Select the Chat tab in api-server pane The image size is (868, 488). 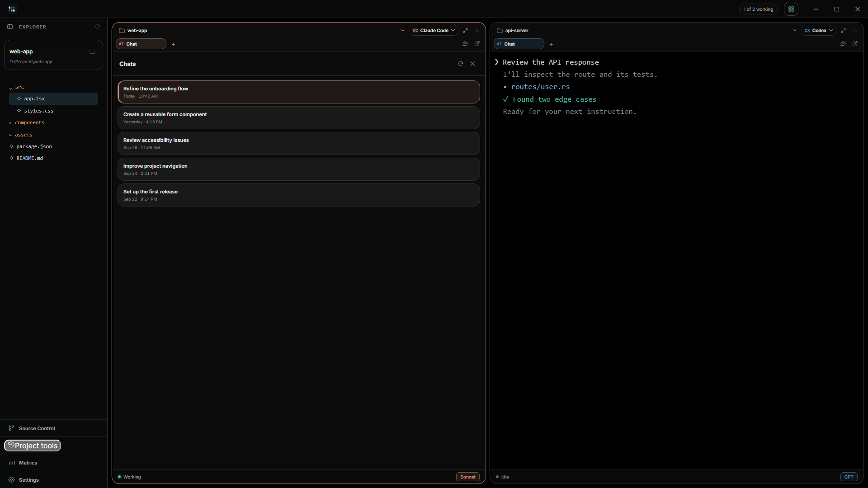(x=519, y=44)
